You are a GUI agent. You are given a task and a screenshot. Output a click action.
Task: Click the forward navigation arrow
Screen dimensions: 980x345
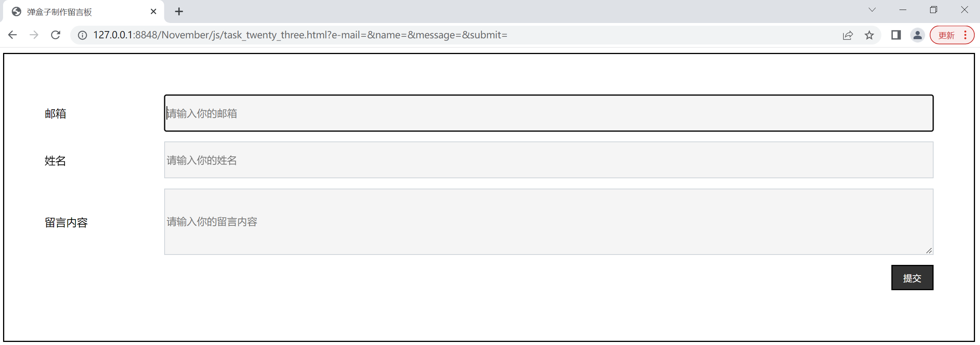click(34, 35)
